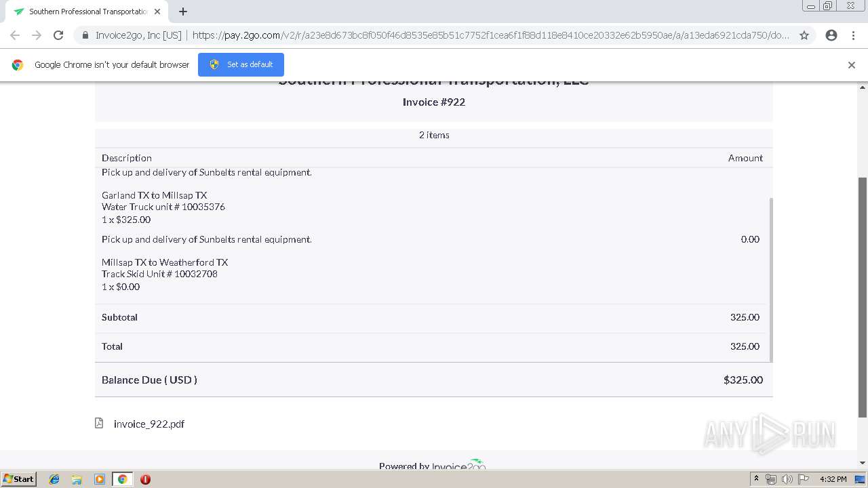Click the browser Back arrow
Viewport: 868px width, 488px height.
pos(15,35)
